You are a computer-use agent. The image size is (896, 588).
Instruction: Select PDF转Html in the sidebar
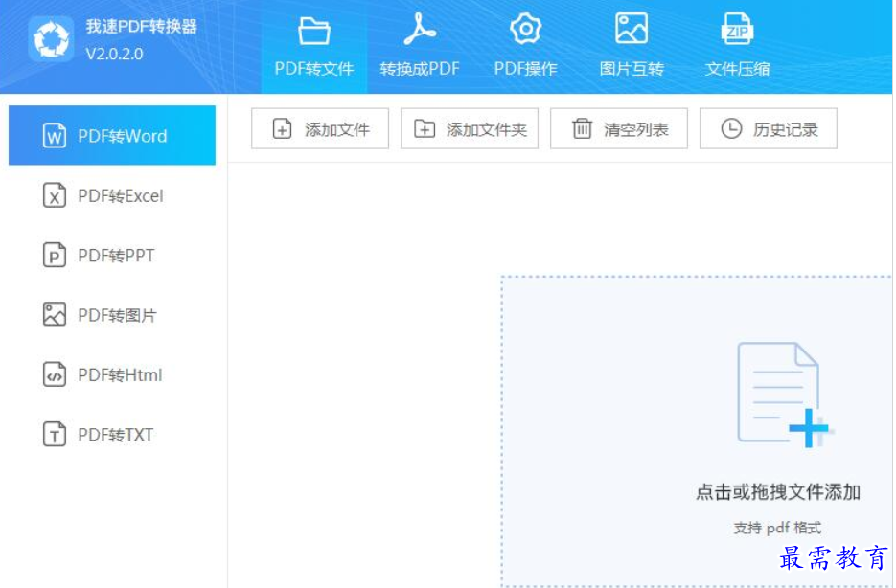point(112,374)
